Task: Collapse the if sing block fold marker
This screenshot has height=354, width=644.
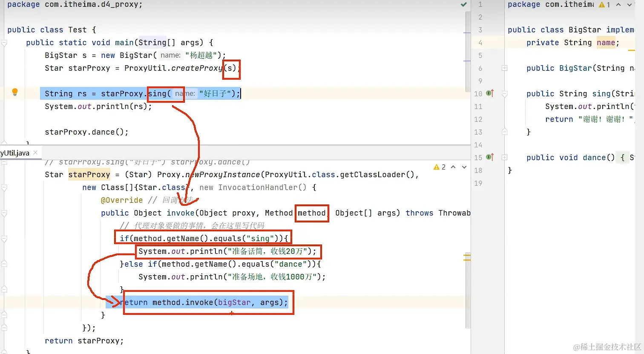Action: click(4, 239)
